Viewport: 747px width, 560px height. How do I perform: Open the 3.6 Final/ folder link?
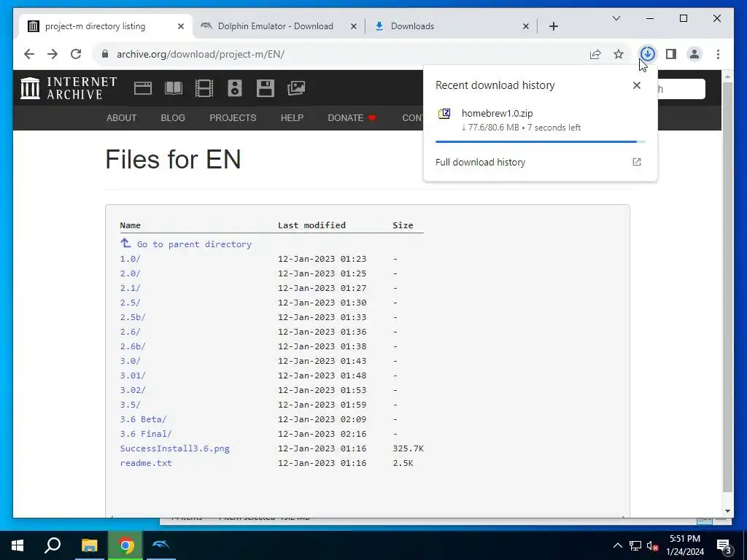[x=145, y=434]
